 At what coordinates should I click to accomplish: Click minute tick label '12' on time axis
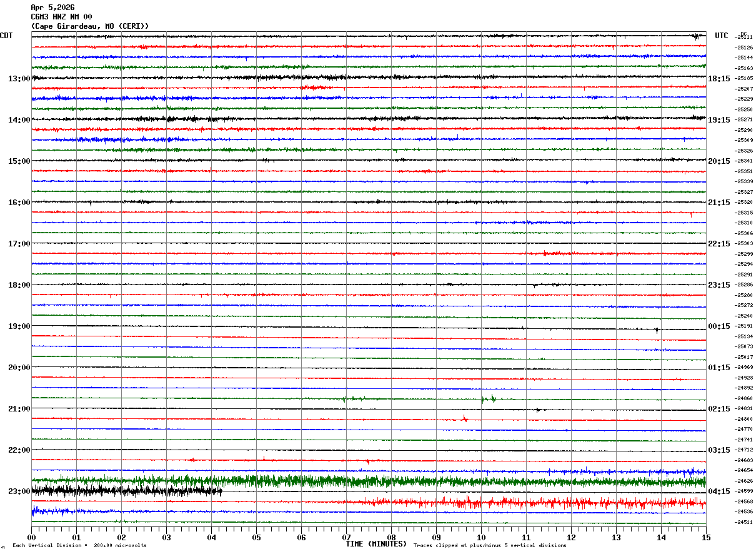coord(571,537)
